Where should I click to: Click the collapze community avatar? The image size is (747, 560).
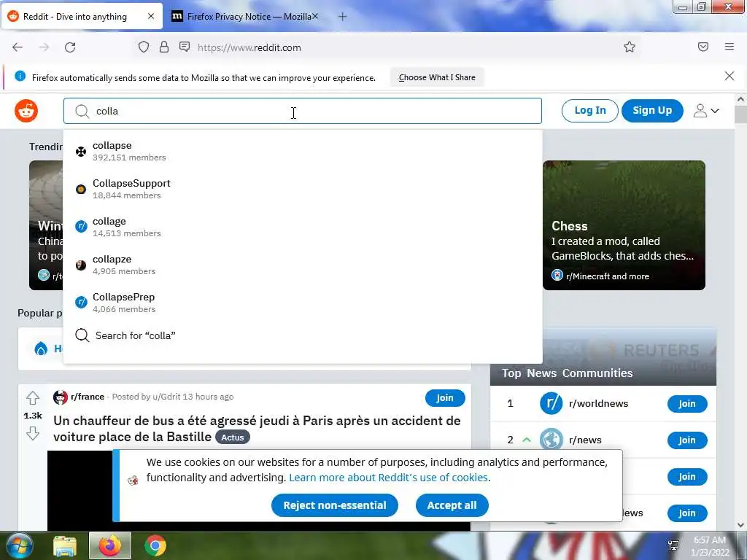[x=81, y=265]
